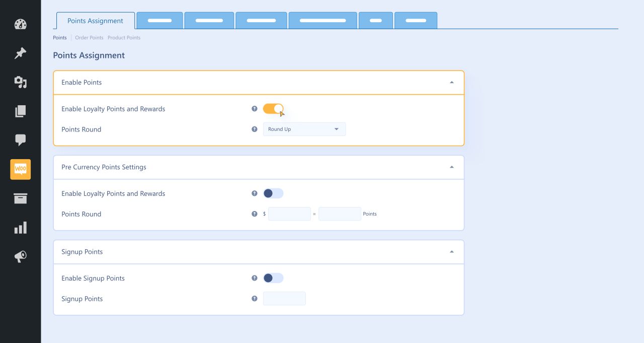
Task: Toggle off Enable Loyalty Points and Rewards
Action: [273, 108]
